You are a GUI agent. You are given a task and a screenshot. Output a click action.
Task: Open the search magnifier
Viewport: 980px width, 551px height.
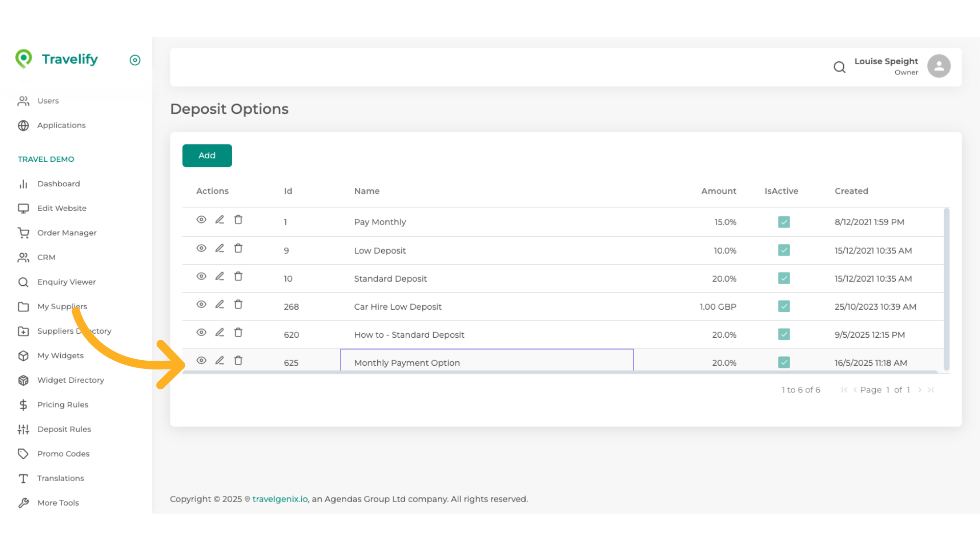point(840,67)
